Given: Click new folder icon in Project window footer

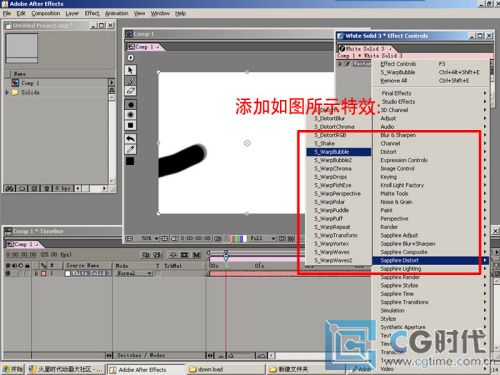Looking at the screenshot, I should point(22,188).
